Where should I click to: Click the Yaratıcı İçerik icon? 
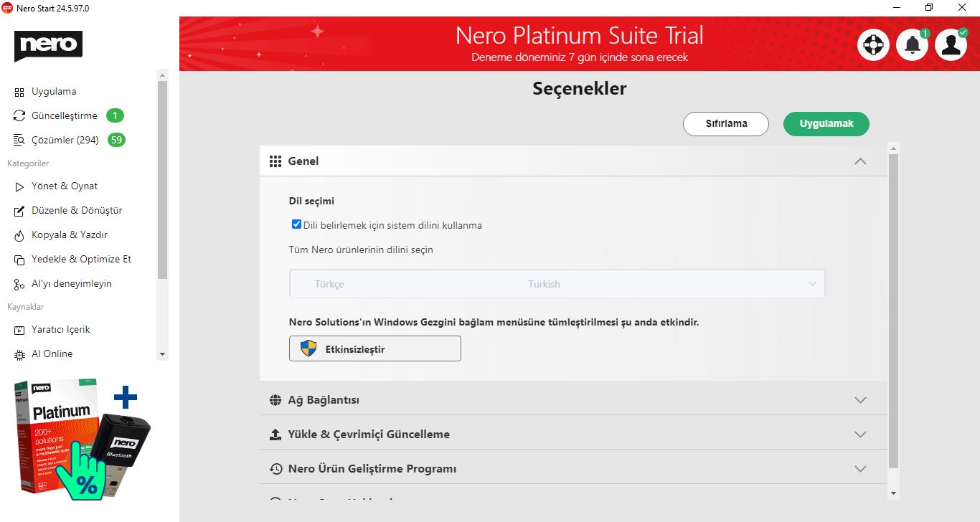pyautogui.click(x=19, y=330)
